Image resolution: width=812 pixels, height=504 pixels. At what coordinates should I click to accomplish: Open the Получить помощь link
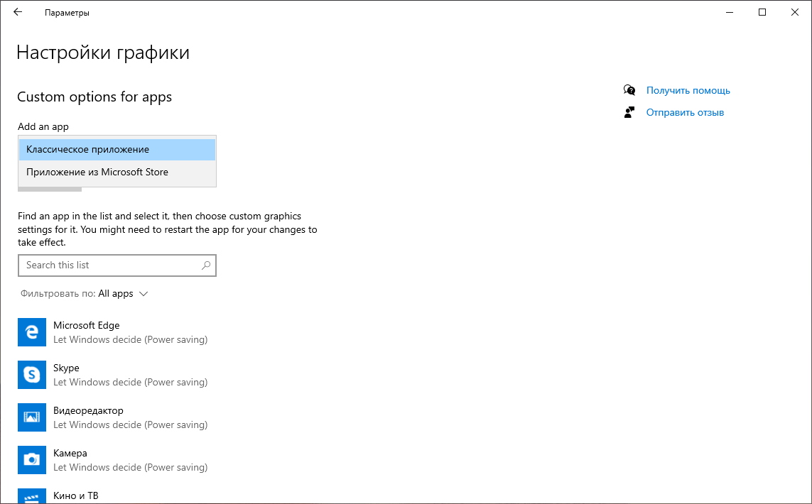[688, 91]
